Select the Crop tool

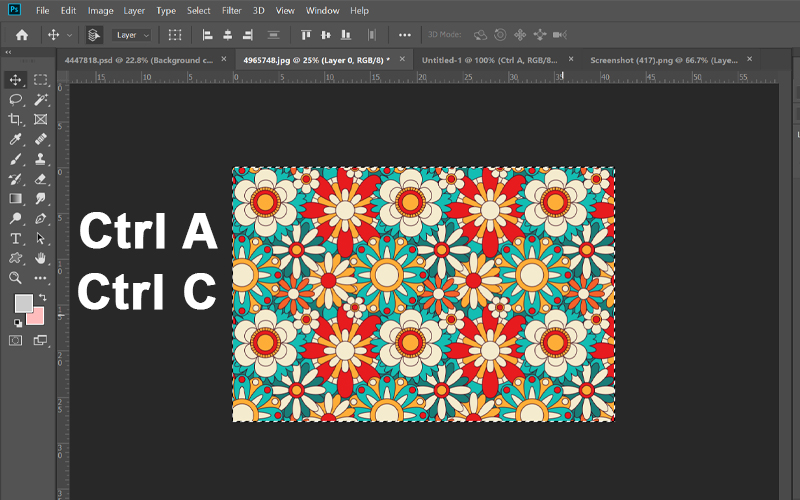pyautogui.click(x=15, y=119)
